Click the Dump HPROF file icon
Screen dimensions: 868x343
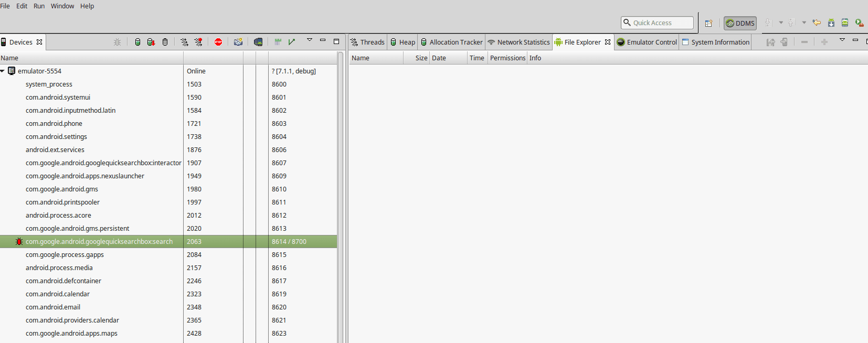tap(151, 42)
